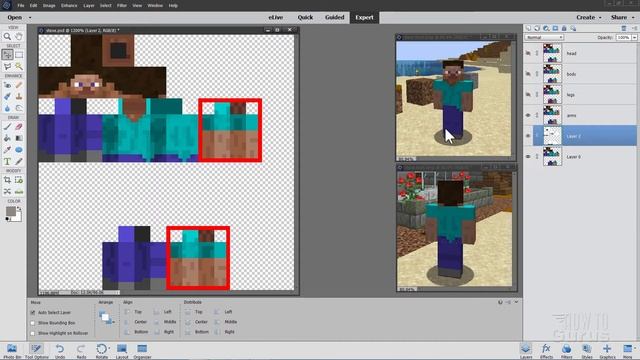
Task: Click the Align Top button
Action: (x=133, y=312)
